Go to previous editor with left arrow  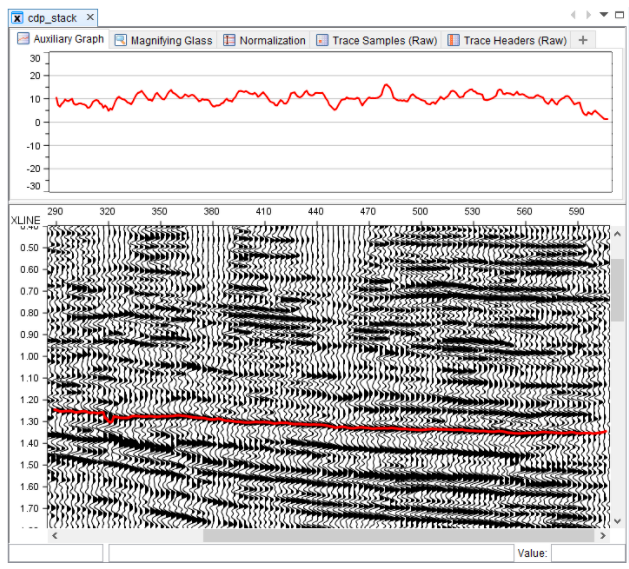click(573, 15)
